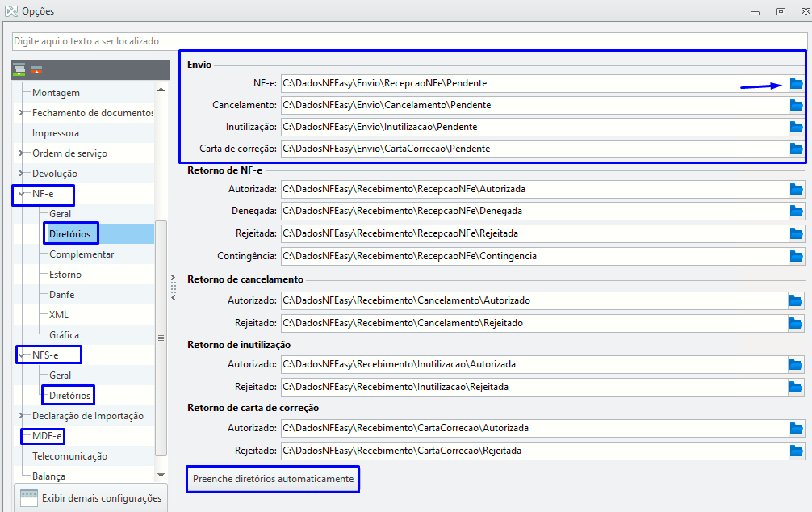Open Danfe settings item
812x512 pixels.
pyautogui.click(x=61, y=295)
